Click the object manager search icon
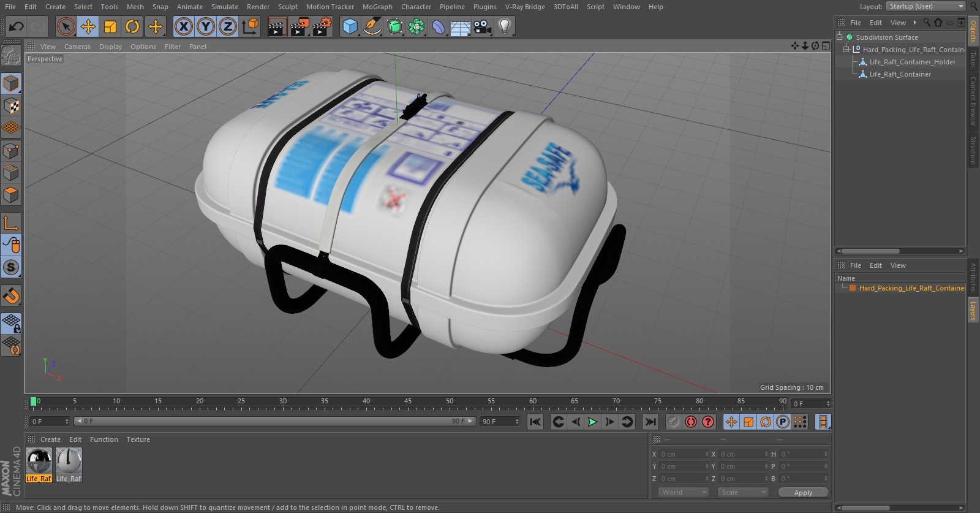Screen dimensions: 980x513 (x=927, y=22)
